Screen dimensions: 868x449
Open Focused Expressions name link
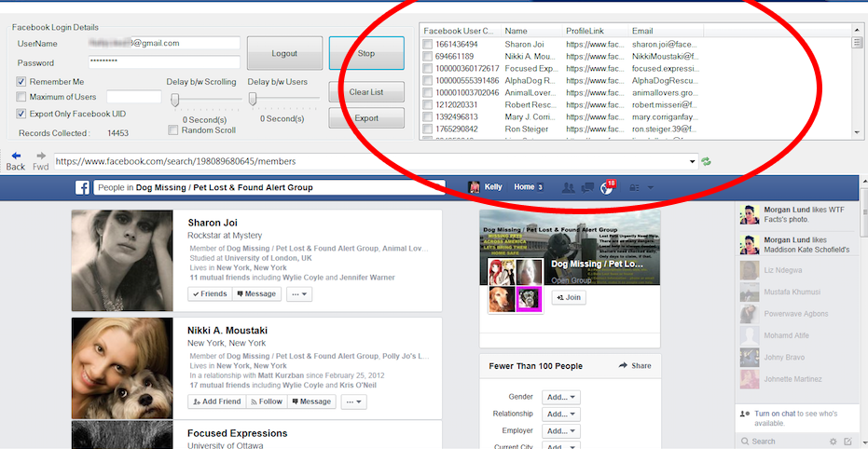238,433
